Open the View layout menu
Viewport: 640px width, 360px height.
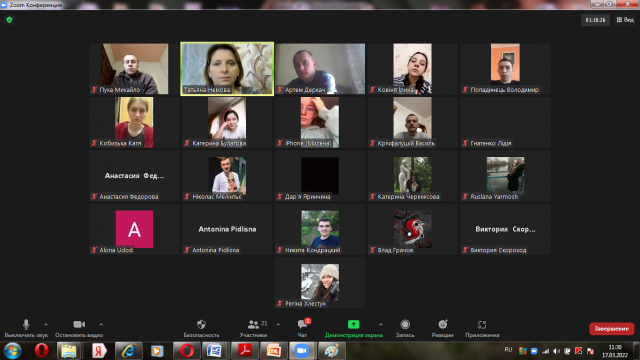tap(625, 20)
